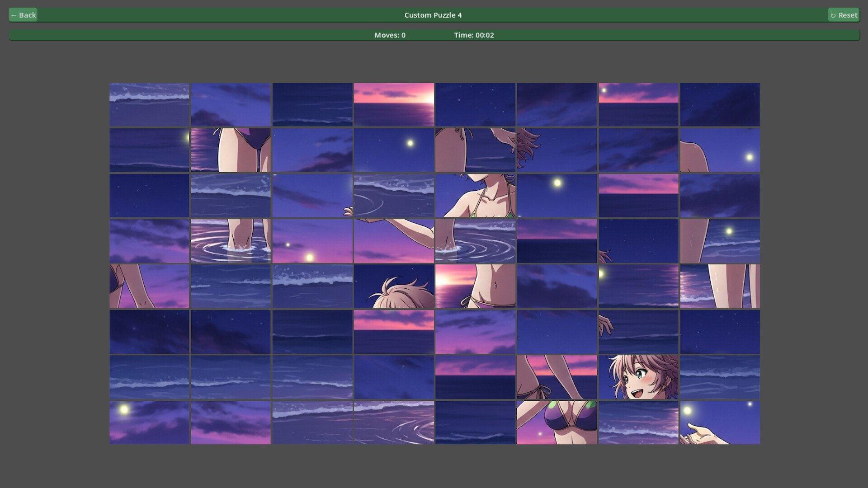Select the green bikini collarbone tile

475,195
